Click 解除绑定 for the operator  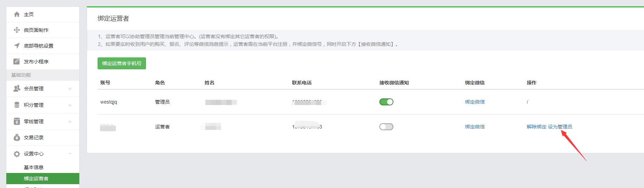click(x=536, y=127)
